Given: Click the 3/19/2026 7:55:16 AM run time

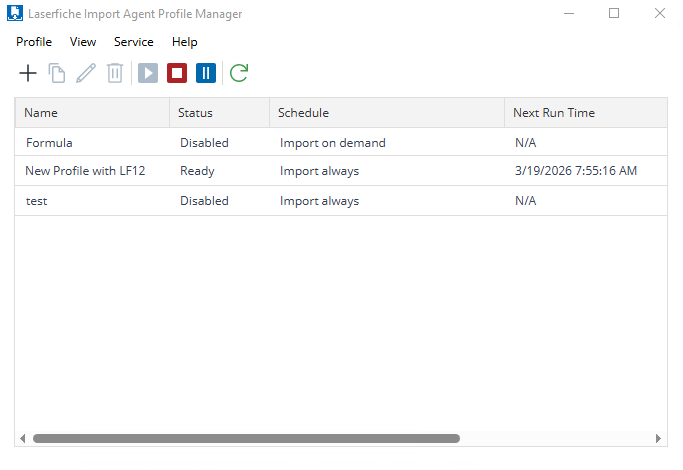Looking at the screenshot, I should (x=576, y=171).
